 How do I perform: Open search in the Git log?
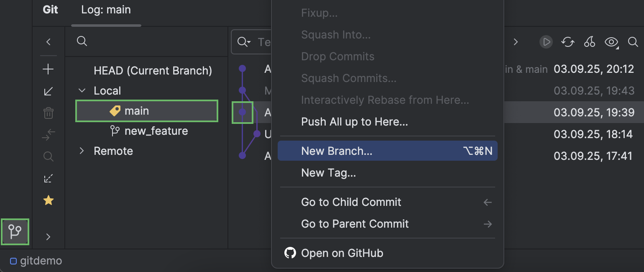pos(633,42)
